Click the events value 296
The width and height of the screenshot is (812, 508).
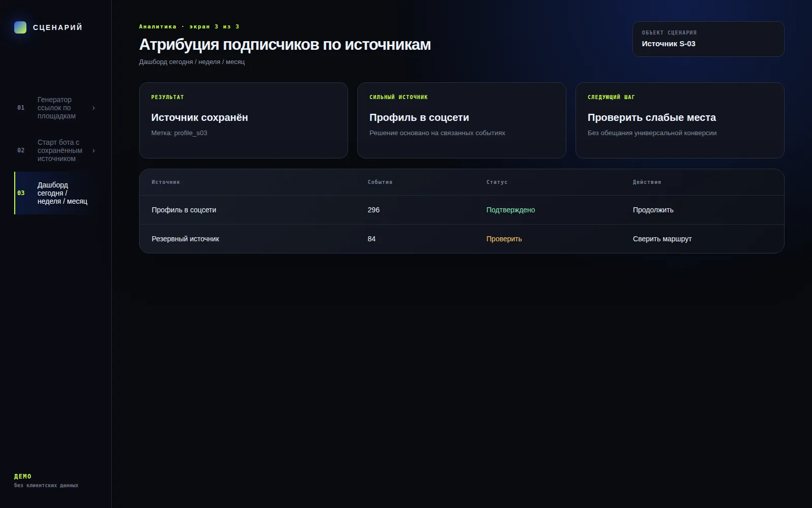[x=374, y=210]
